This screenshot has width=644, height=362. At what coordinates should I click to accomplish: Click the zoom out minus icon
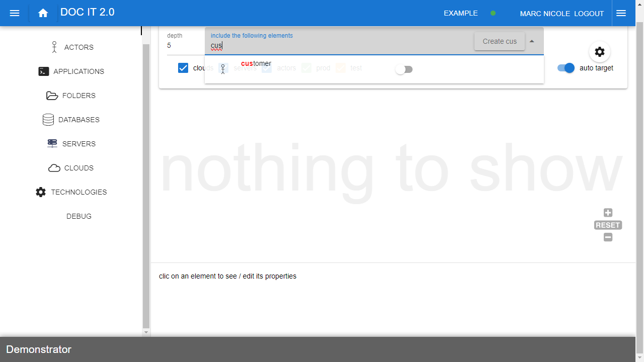[x=608, y=237]
